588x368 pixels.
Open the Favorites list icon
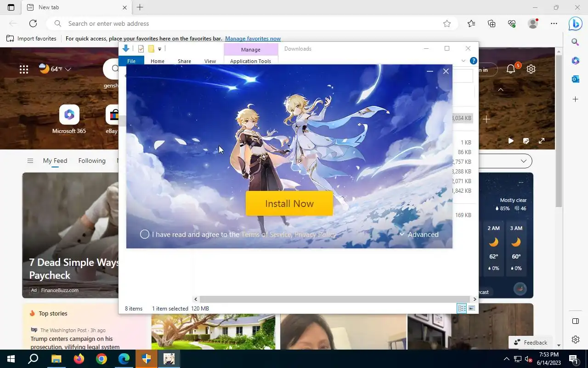(471, 23)
